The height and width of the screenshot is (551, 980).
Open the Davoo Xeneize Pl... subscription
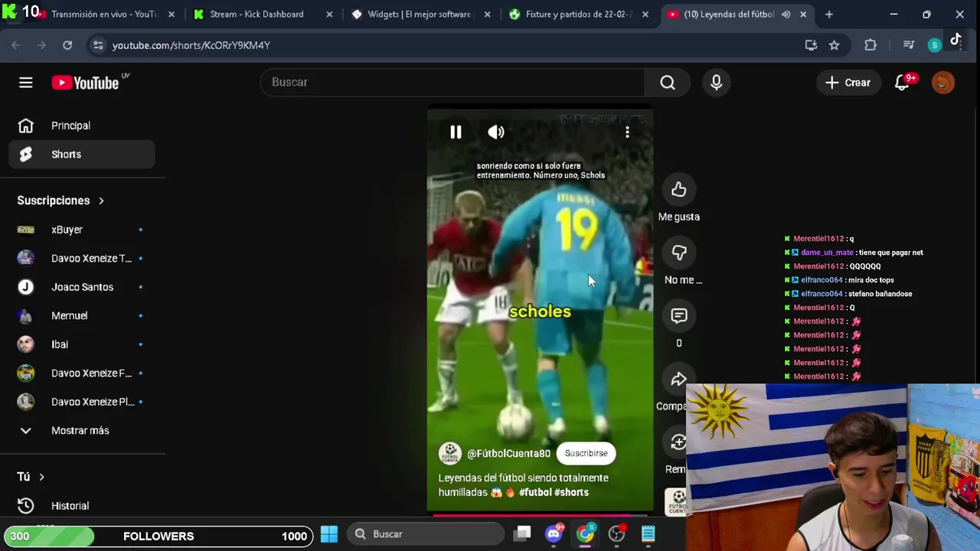[x=82, y=402]
